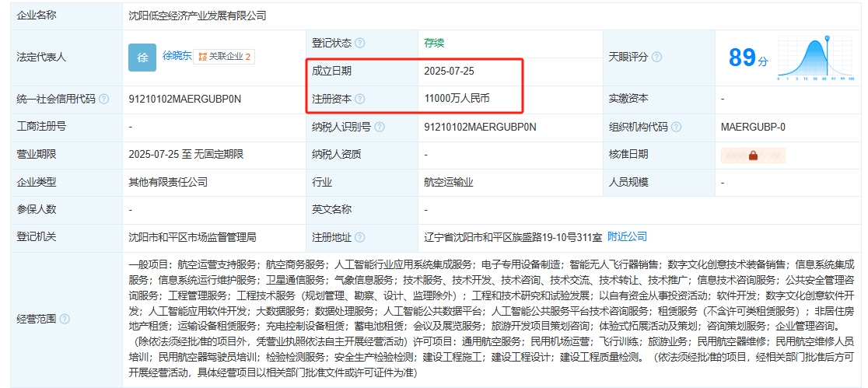Select the 工商注册号 label cell
Screen dimensions: 868x388
coord(66,127)
